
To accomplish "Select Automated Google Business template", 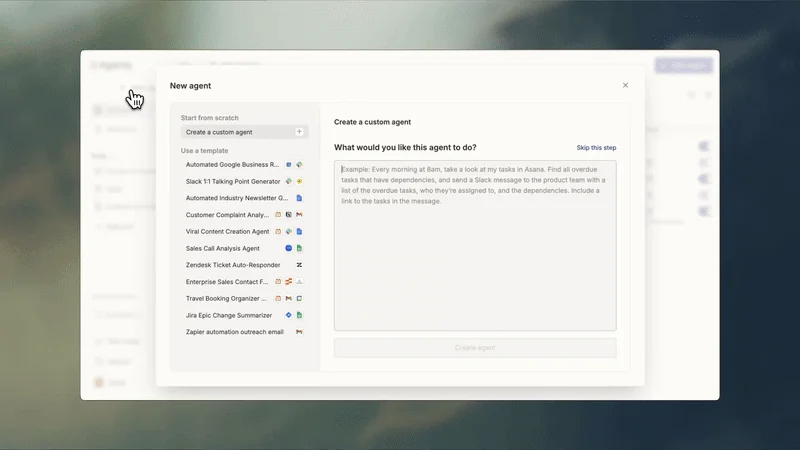I will 244,165.
